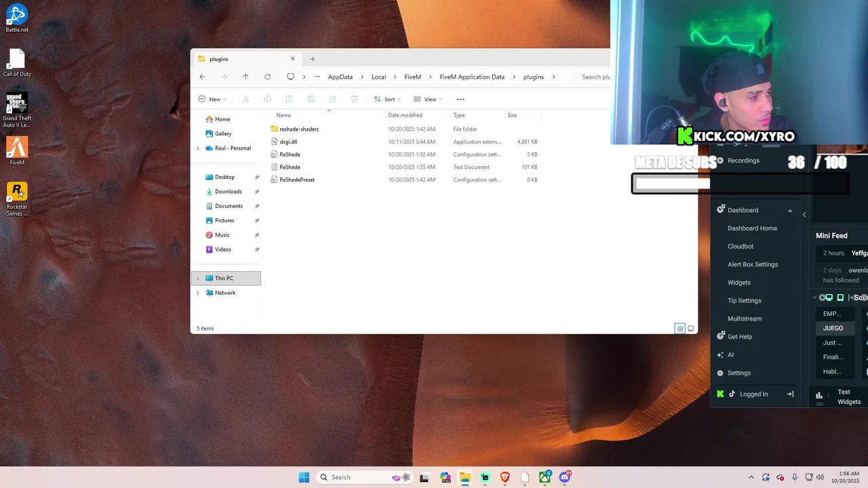Collapse the Dashboard section chevron
The height and width of the screenshot is (488, 868).
[x=790, y=211]
